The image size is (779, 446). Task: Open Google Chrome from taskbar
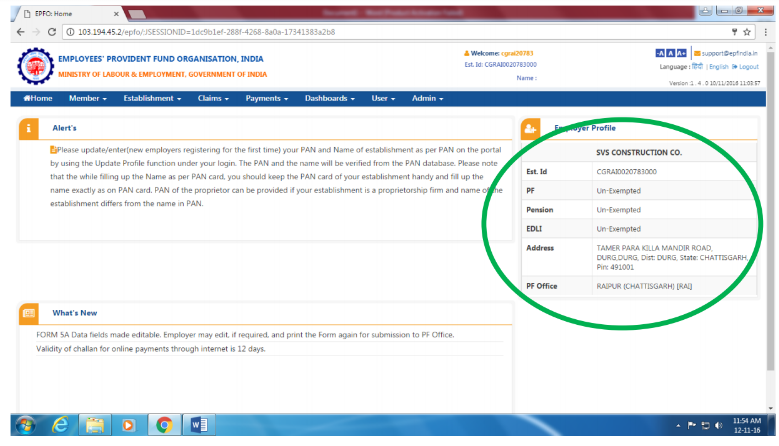click(x=163, y=425)
